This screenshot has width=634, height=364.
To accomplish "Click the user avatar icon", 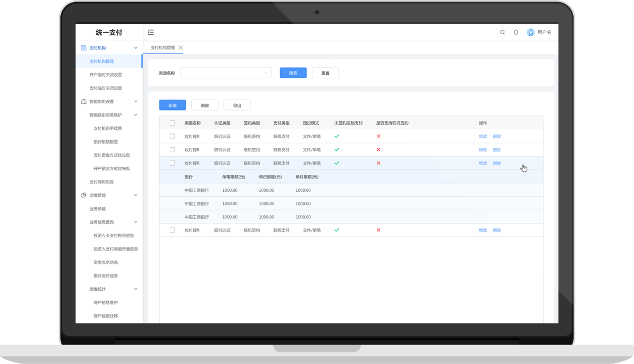I will [x=530, y=32].
